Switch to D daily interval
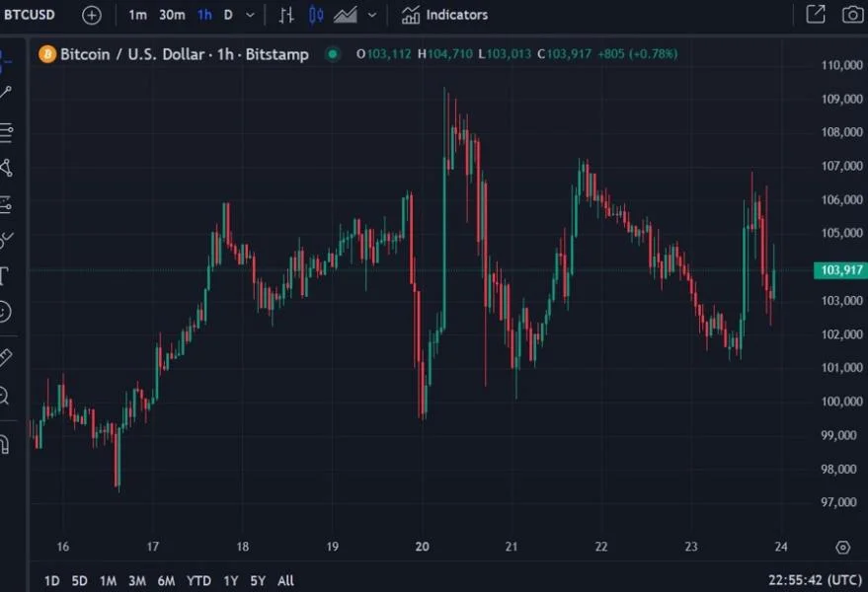This screenshot has width=868, height=592. pos(228,15)
